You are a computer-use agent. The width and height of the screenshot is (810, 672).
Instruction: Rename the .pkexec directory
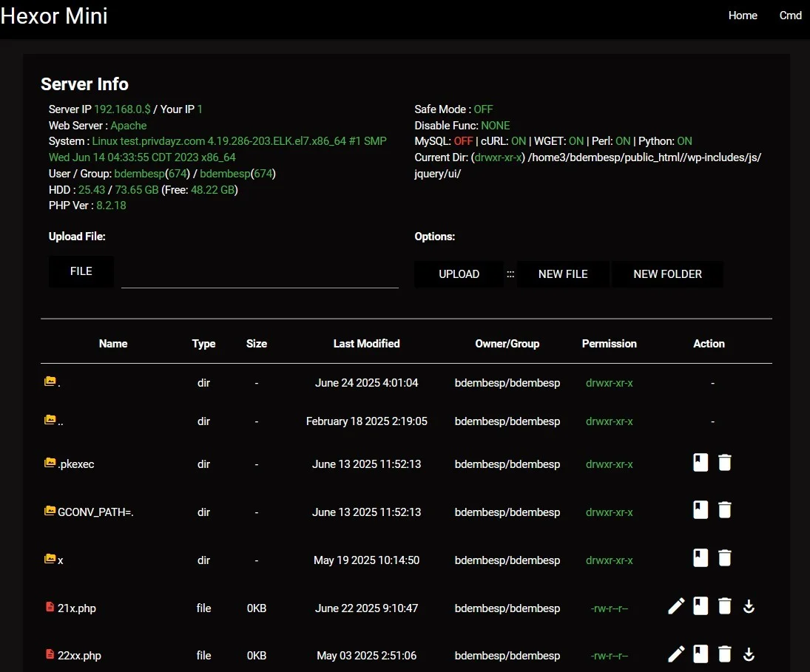(700, 461)
